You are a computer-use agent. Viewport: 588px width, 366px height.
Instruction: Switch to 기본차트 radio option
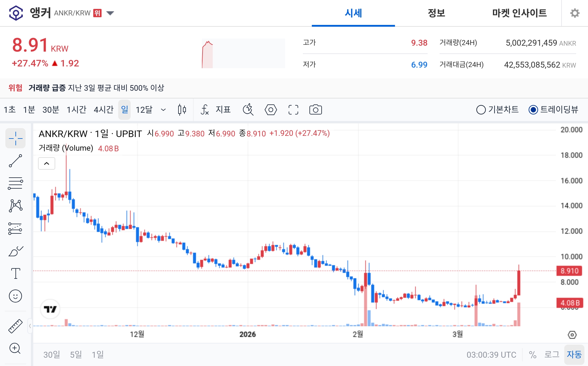481,109
